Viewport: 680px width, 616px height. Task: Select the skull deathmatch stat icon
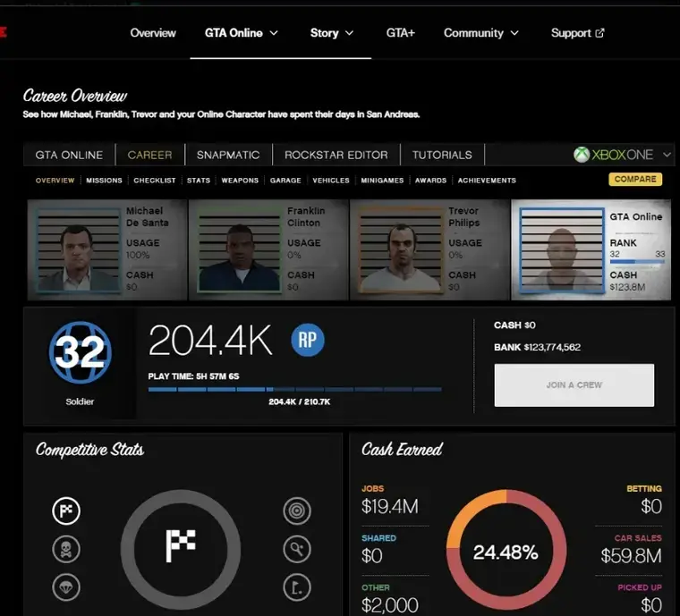tap(66, 549)
